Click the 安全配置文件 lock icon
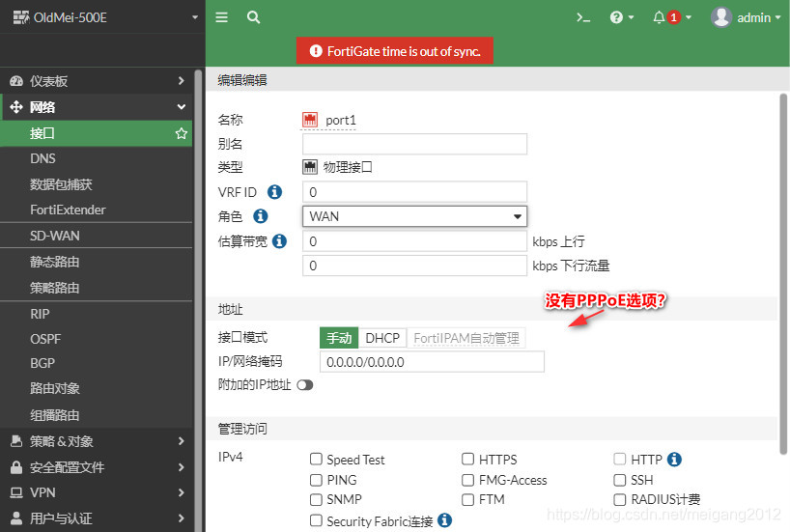 16,467
